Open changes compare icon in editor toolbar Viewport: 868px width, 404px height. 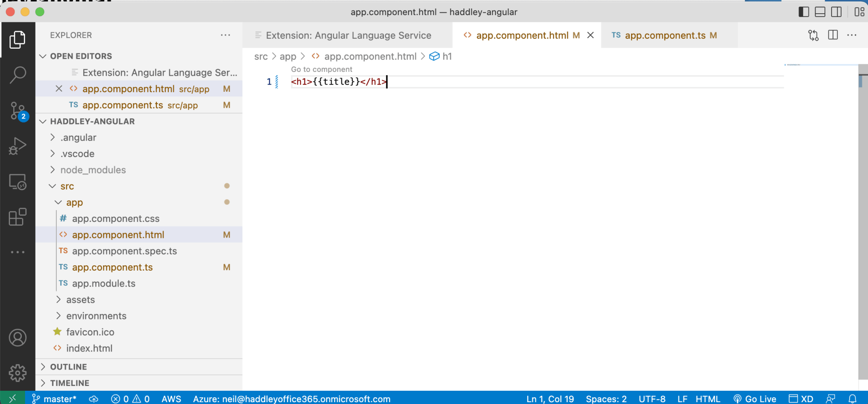(813, 35)
